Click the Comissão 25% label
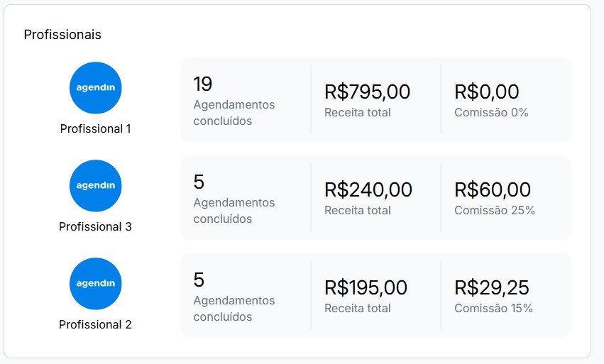Screen dimensions: 604x364 (494, 210)
